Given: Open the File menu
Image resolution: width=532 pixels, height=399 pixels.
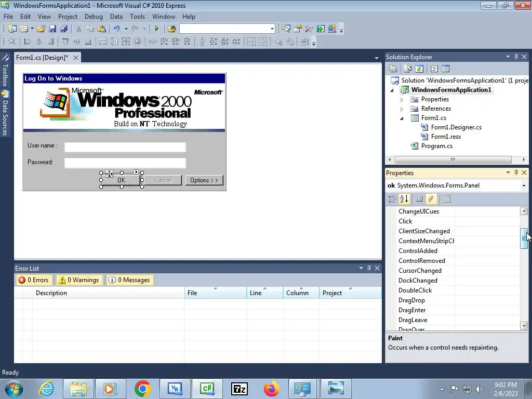Looking at the screenshot, I should point(8,17).
